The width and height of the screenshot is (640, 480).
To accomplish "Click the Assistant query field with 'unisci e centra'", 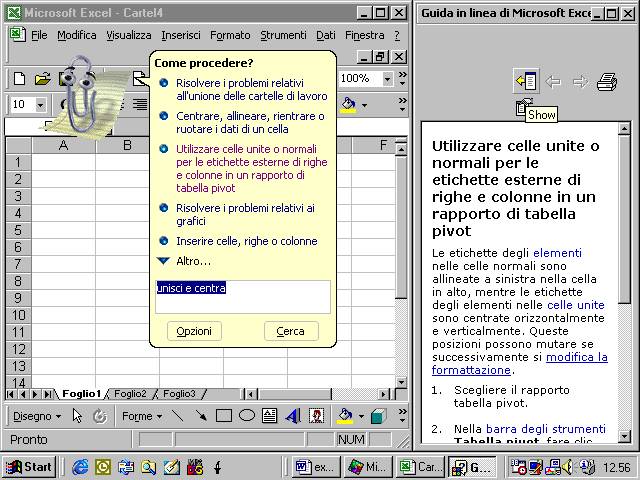I will [243, 297].
